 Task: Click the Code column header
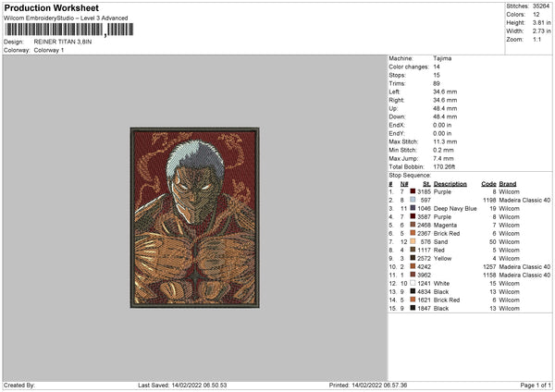click(488, 184)
